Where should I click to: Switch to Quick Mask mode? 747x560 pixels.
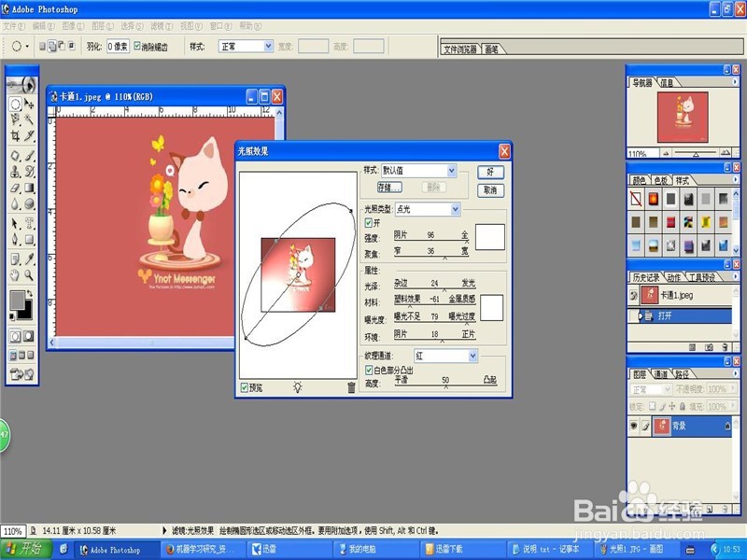tap(29, 336)
